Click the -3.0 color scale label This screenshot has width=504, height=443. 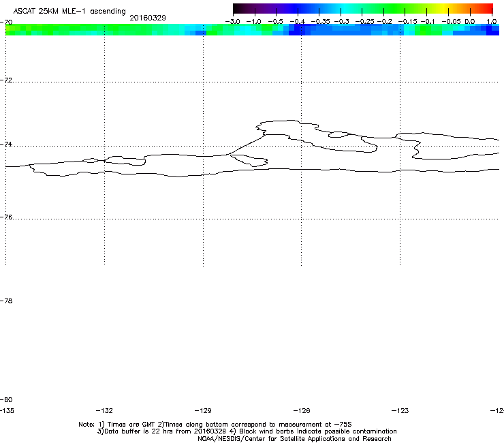click(232, 22)
